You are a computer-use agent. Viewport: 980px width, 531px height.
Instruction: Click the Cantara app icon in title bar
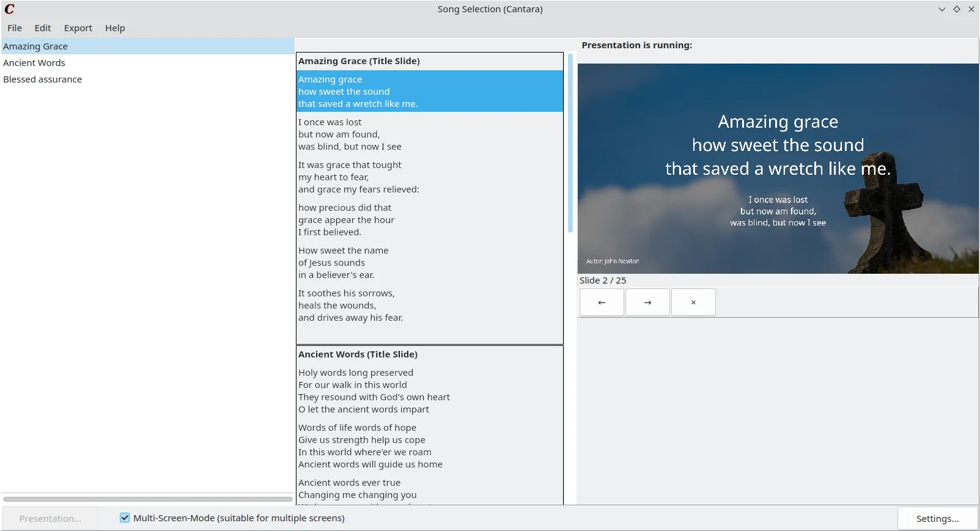pos(9,9)
